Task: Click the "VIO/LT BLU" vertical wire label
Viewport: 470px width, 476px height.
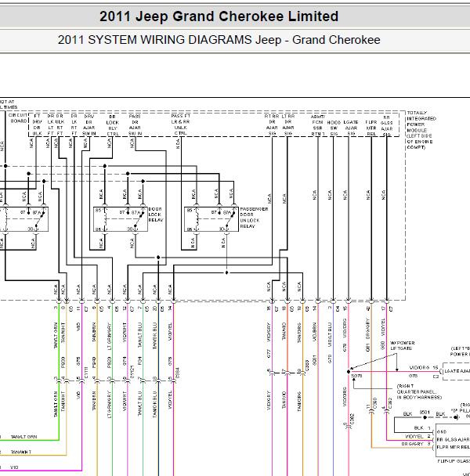Action: 330,333
